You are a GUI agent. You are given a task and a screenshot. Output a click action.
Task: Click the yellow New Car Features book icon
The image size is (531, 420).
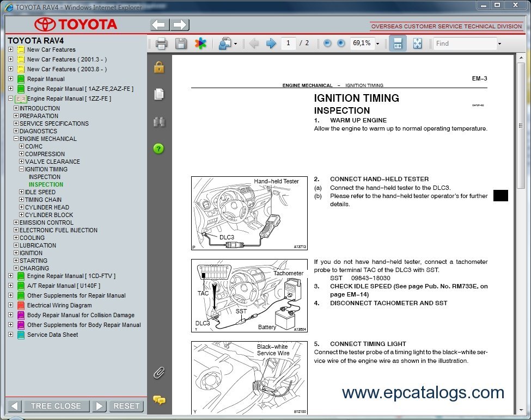[x=21, y=50]
